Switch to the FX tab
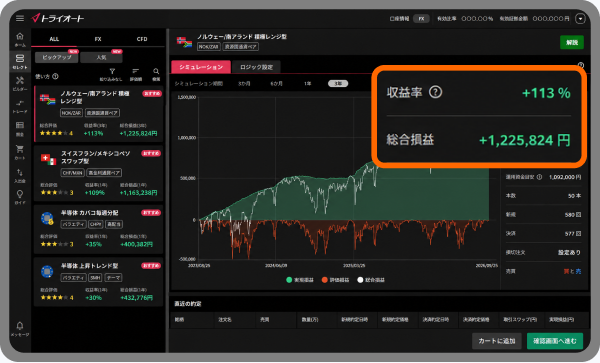Viewport: 600px width, 363px height. pos(98,39)
